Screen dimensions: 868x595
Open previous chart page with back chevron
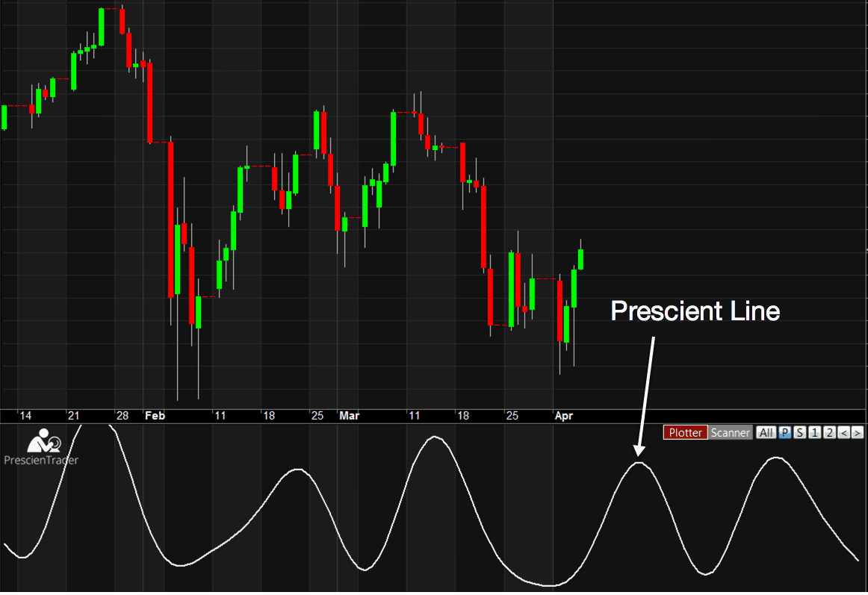845,432
